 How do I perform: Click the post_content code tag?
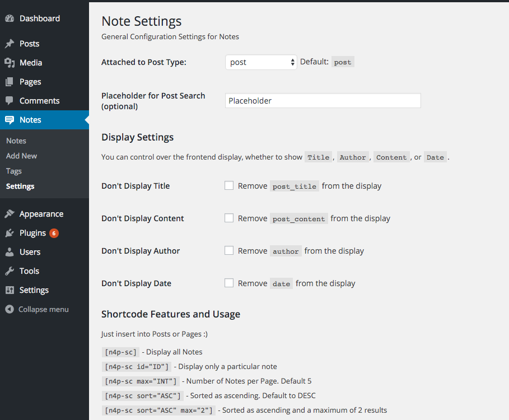(298, 219)
